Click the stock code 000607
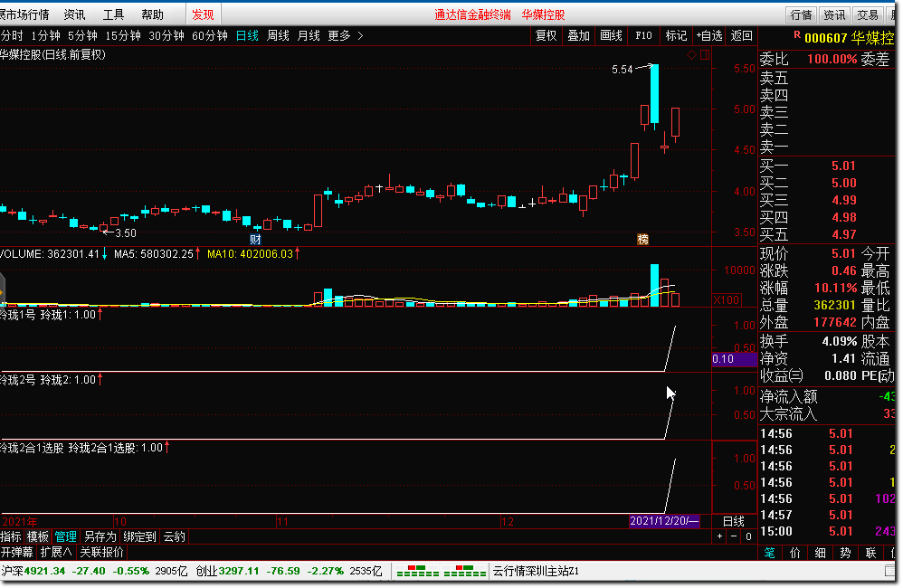Screen dimensions: 903x588 [x=826, y=39]
